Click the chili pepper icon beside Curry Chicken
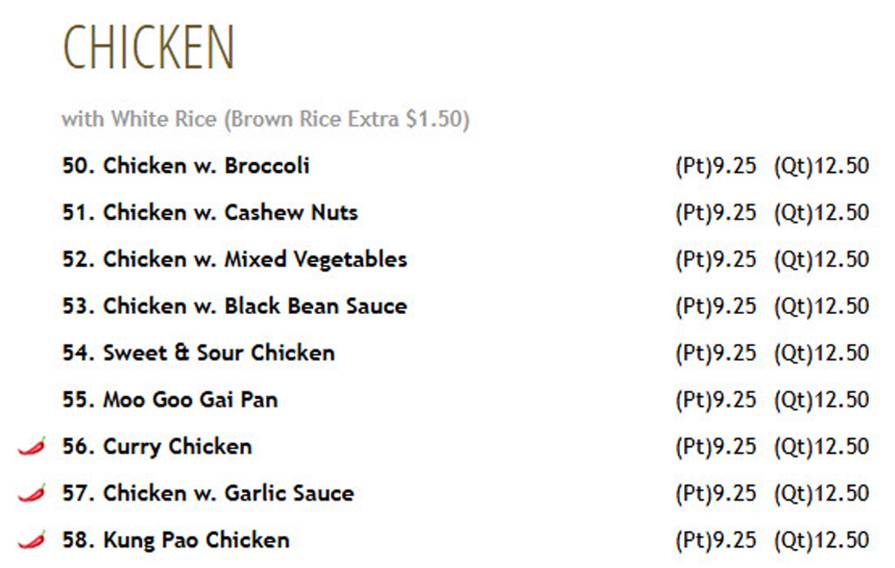The height and width of the screenshot is (568, 895). click(31, 446)
